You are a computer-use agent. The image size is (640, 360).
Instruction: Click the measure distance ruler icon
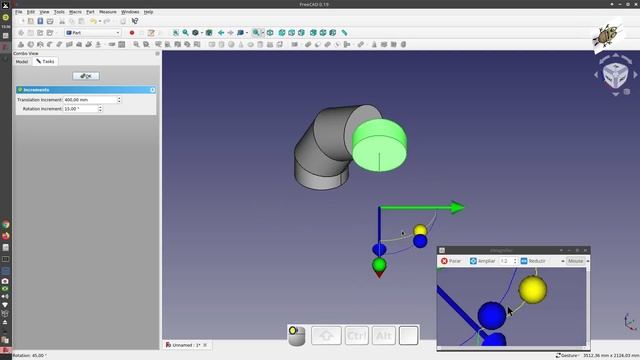pos(344,33)
